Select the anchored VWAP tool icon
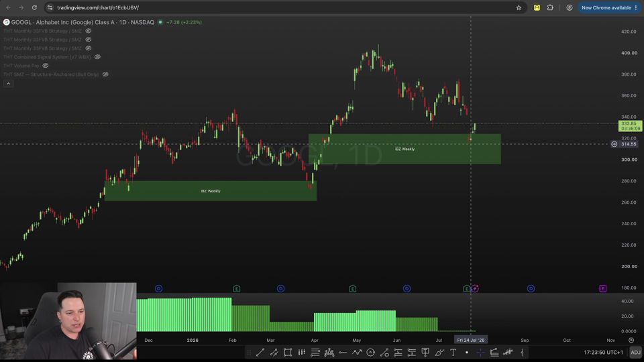The height and width of the screenshot is (362, 644). (494, 352)
